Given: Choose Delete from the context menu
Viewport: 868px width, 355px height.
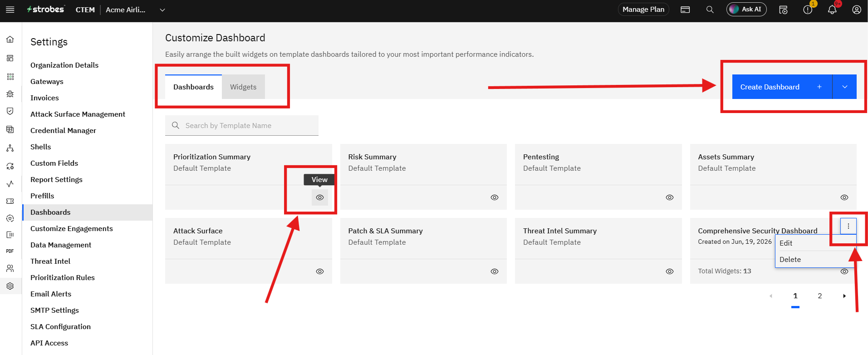Looking at the screenshot, I should [815, 259].
